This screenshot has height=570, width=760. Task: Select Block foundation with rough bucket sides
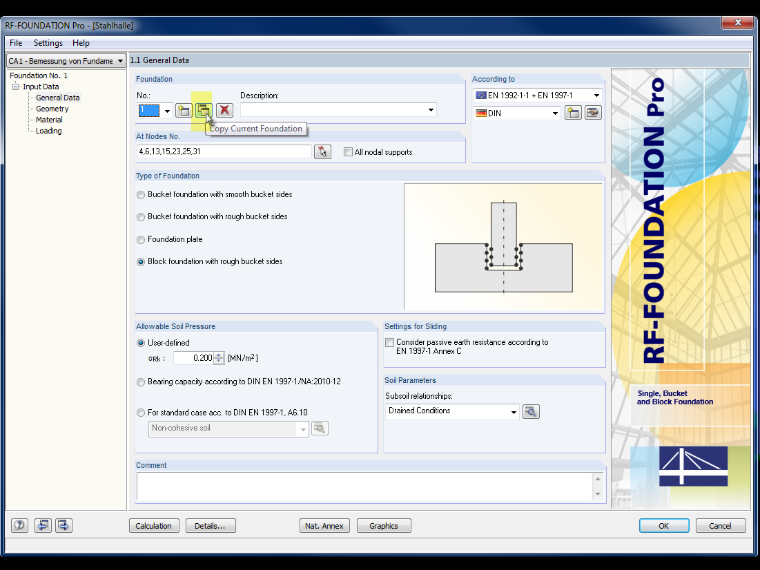click(141, 262)
